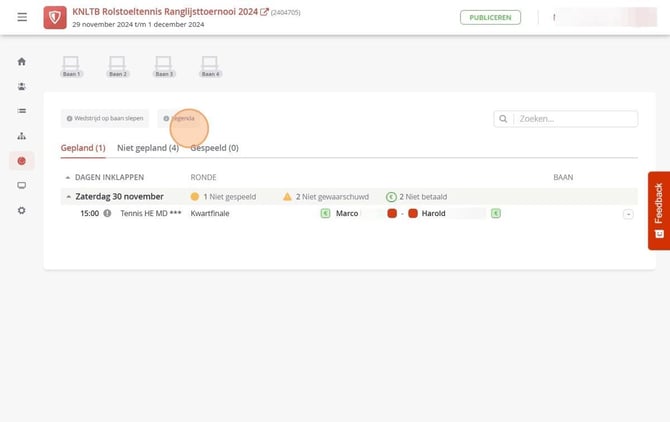Click the match info icon beside 15:00
Viewport: 670px width, 422px height.
click(107, 213)
